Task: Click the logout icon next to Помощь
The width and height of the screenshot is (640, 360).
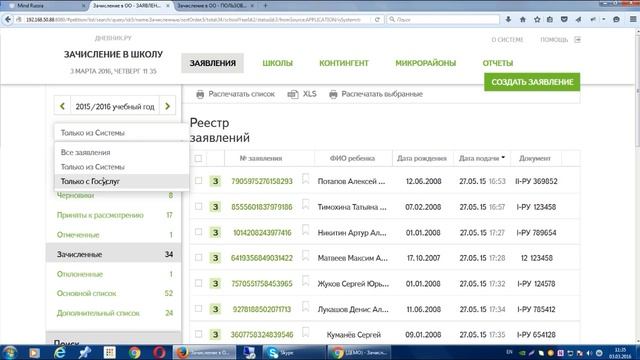Action: (x=577, y=40)
